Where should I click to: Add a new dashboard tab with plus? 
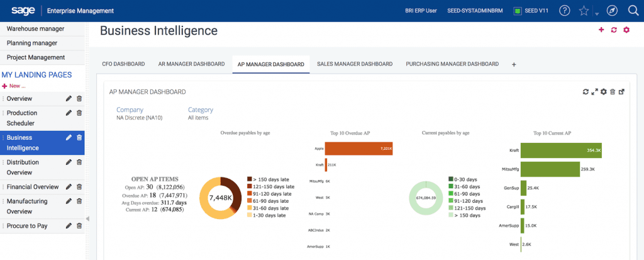click(513, 65)
